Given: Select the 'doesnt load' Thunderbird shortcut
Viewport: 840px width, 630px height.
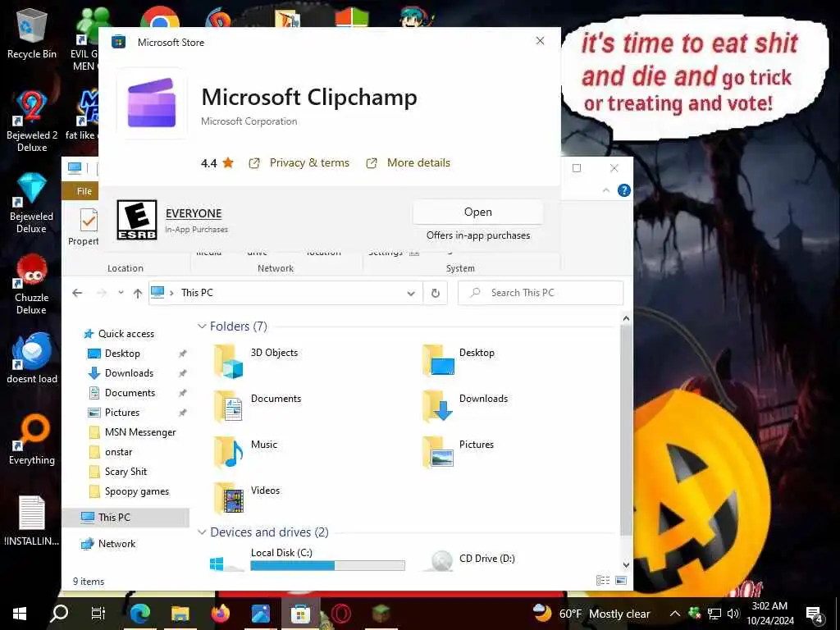Looking at the screenshot, I should point(32,358).
